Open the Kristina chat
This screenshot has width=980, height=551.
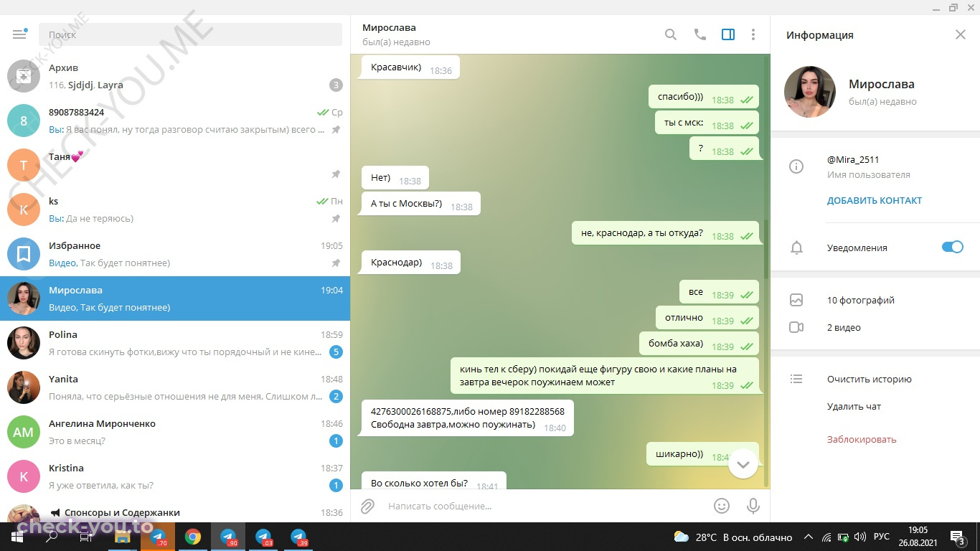tap(175, 476)
